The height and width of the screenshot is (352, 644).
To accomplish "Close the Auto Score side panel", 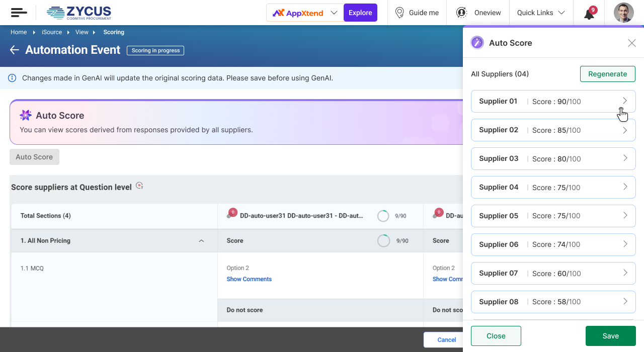I will [632, 43].
